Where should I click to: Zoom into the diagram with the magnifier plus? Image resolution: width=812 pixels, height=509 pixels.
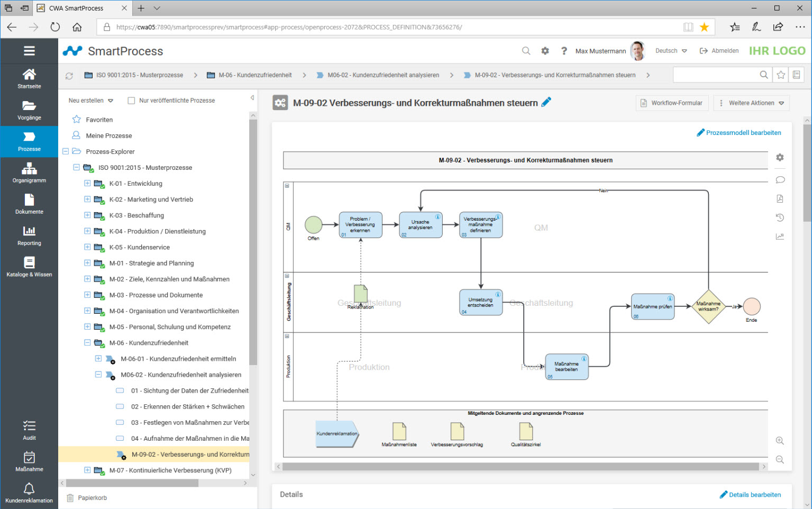click(x=779, y=440)
